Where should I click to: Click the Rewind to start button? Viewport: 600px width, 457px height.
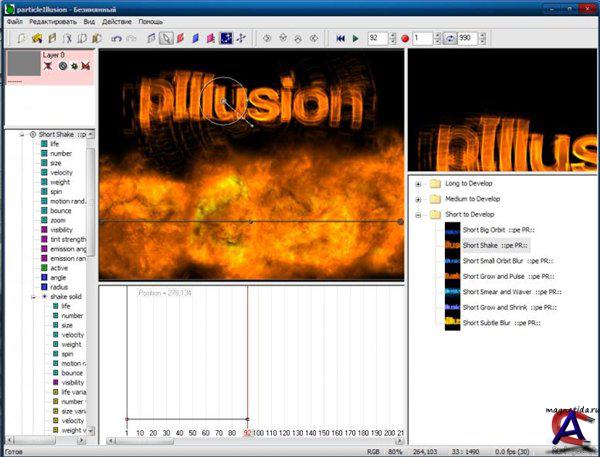point(340,38)
